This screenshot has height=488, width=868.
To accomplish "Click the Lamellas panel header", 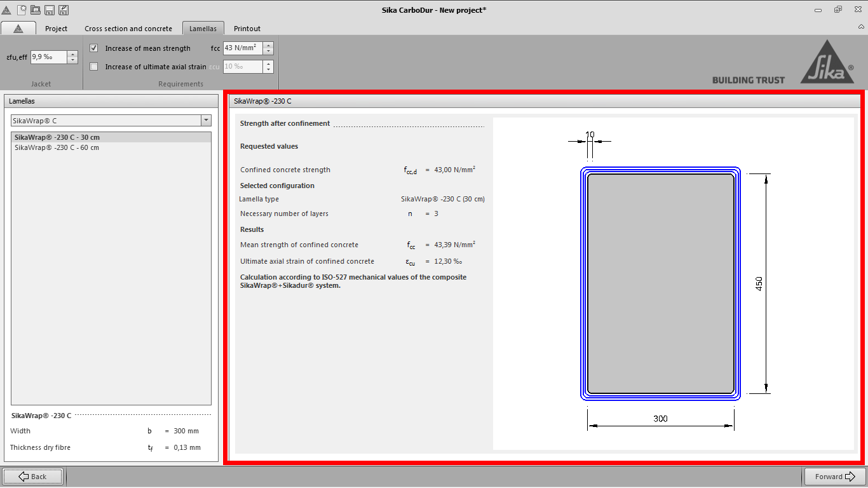I will point(111,101).
